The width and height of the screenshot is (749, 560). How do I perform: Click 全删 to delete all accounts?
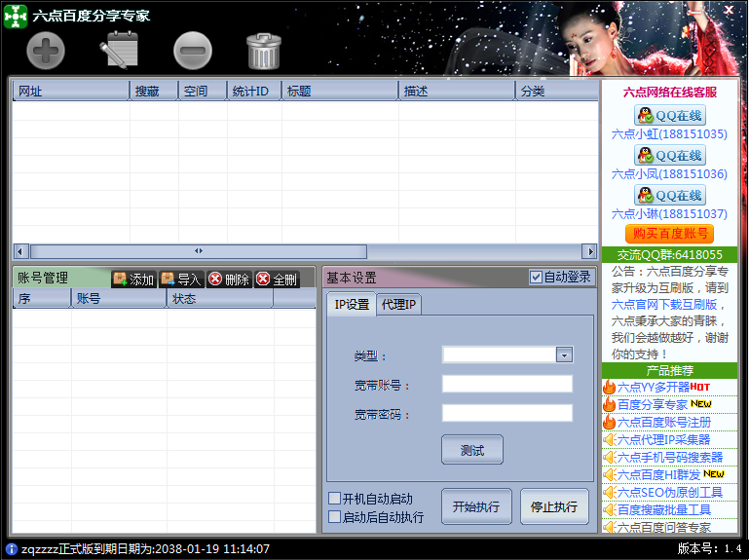(276, 280)
